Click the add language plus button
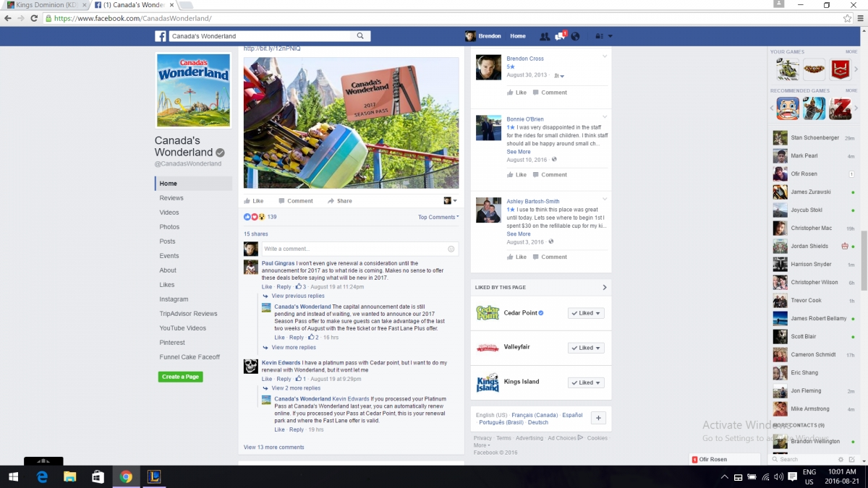Screen dimensions: 868x488 [x=598, y=418]
